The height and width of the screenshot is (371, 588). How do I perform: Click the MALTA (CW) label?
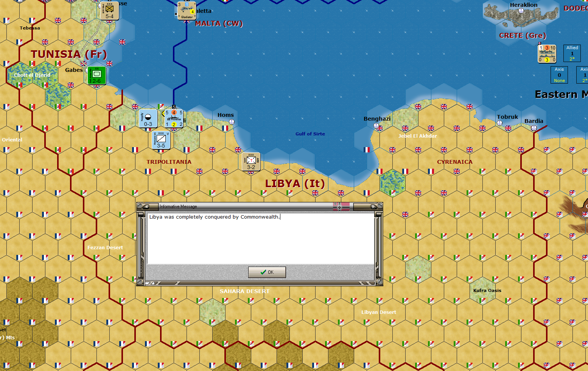pyautogui.click(x=219, y=23)
